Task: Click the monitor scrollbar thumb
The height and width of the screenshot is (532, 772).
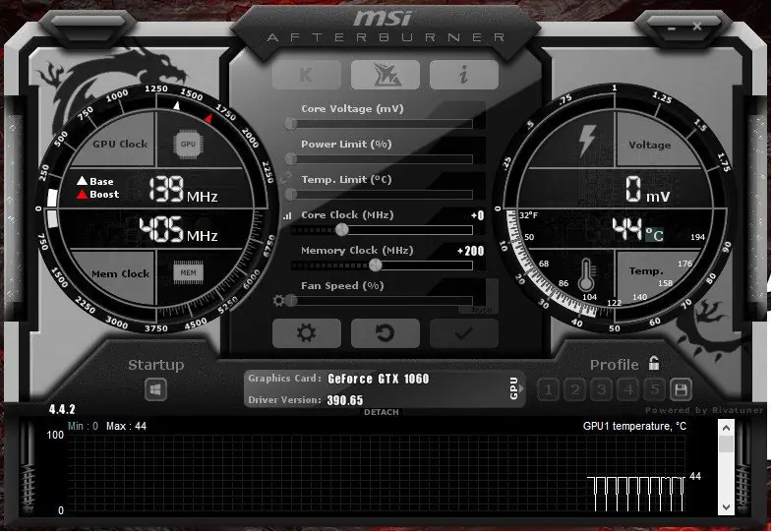Action: [726, 444]
